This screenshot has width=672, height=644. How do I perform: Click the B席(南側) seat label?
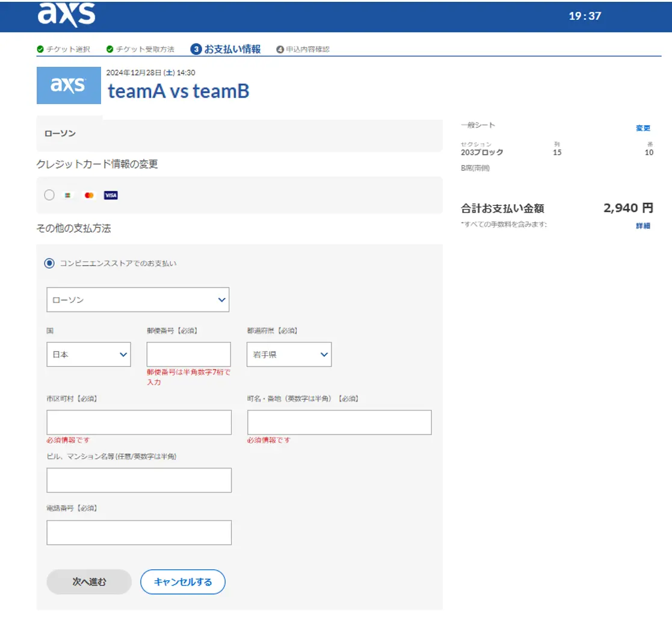(x=475, y=168)
